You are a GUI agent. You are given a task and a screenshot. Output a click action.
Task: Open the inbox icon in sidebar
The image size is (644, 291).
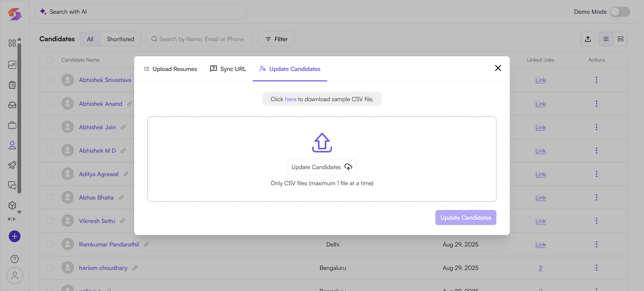12,105
